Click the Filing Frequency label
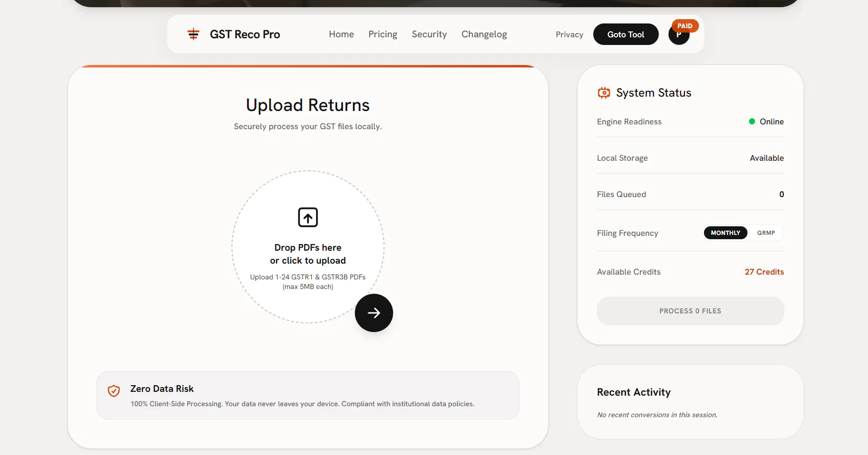Viewport: 868px width, 455px height. [x=627, y=233]
